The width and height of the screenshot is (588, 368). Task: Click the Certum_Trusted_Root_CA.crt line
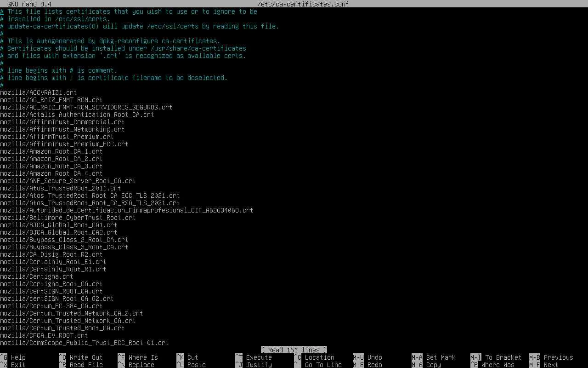tap(62, 328)
